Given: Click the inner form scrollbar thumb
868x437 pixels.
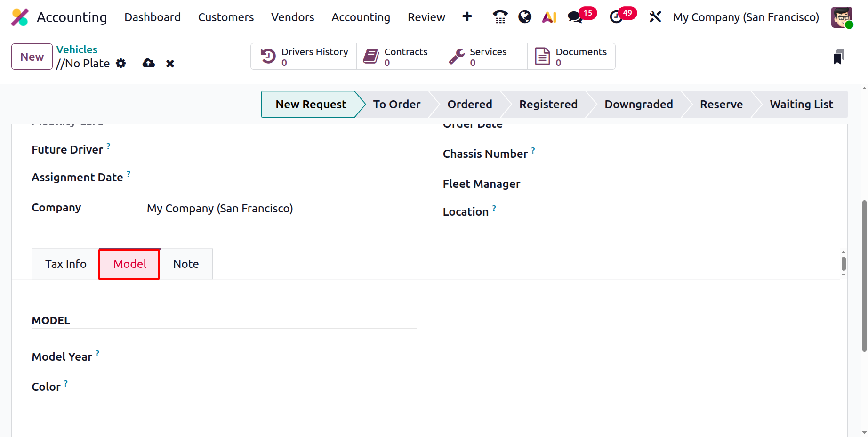Looking at the screenshot, I should tap(844, 264).
